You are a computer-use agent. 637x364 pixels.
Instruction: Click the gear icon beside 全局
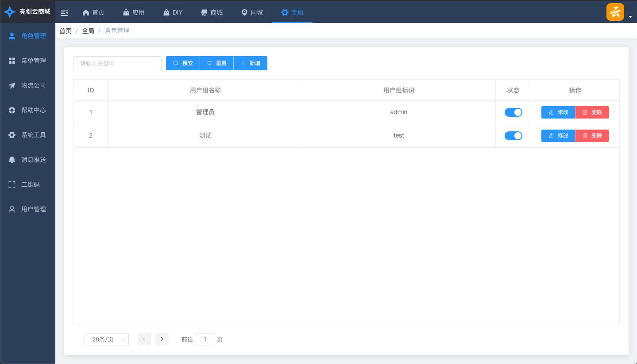point(285,12)
